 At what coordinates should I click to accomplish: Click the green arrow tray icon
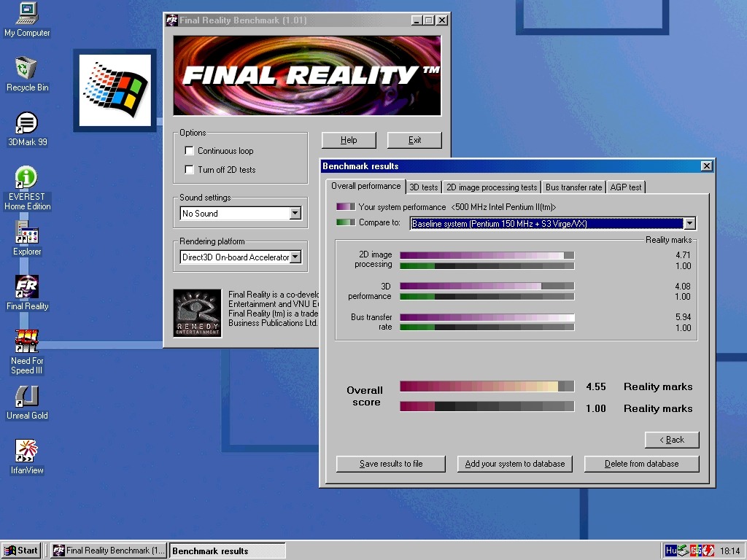pyautogui.click(x=683, y=551)
